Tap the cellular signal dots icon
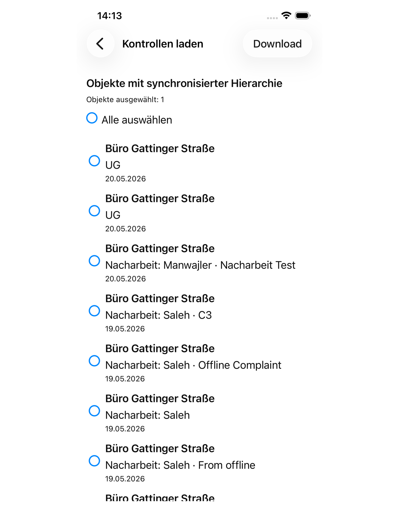 coord(272,18)
